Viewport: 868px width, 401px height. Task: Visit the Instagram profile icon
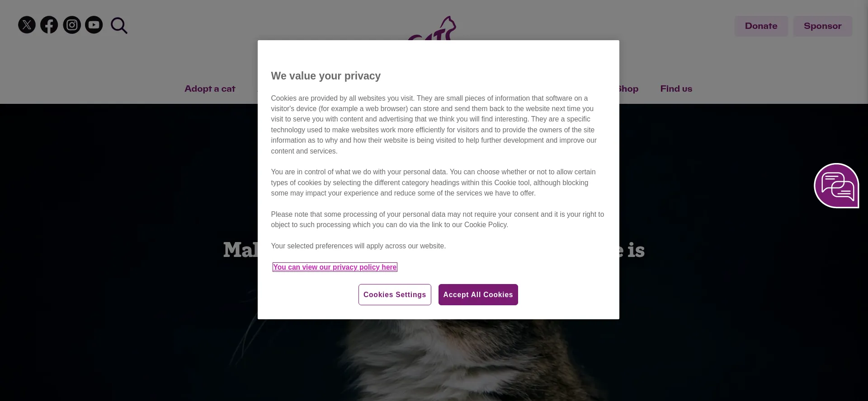72,25
